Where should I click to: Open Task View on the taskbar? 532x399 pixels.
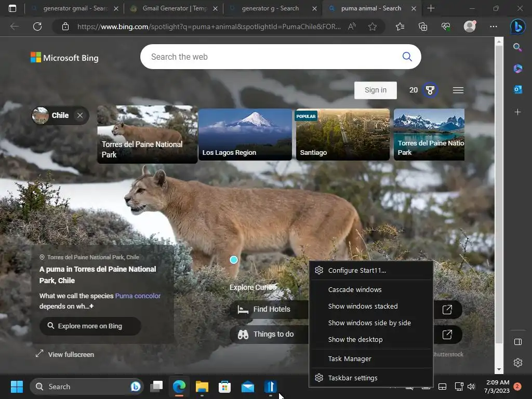[156, 386]
